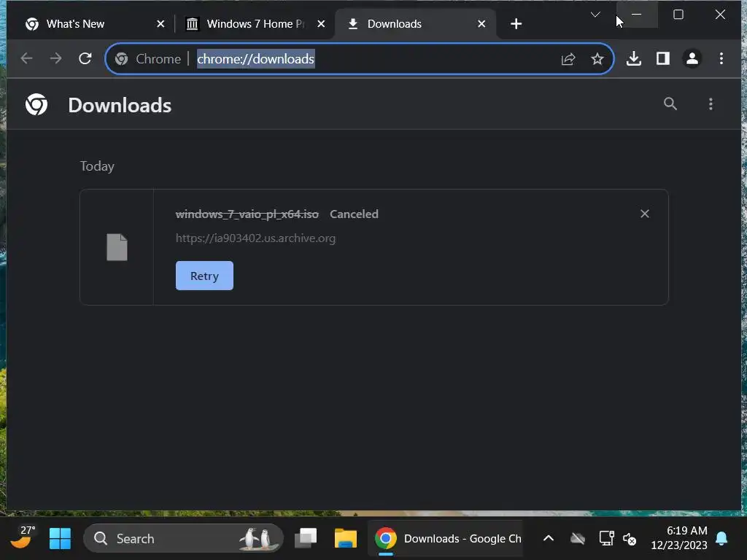
Task: Show hidden system tray icons
Action: (549, 539)
